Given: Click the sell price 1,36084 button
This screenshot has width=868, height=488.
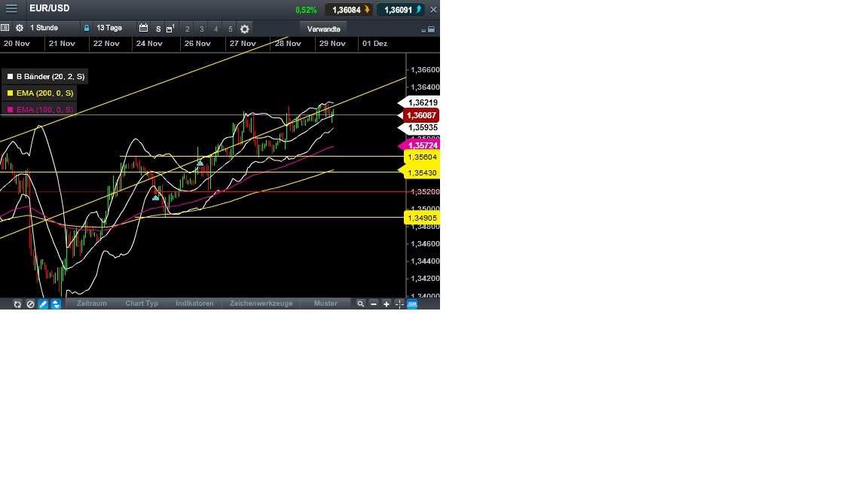Looking at the screenshot, I should 347,9.
